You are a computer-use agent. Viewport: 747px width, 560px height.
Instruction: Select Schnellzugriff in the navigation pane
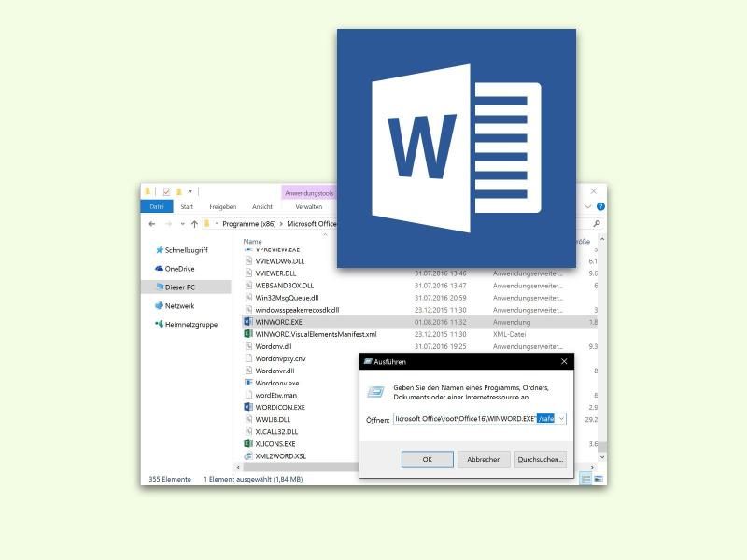[186, 250]
